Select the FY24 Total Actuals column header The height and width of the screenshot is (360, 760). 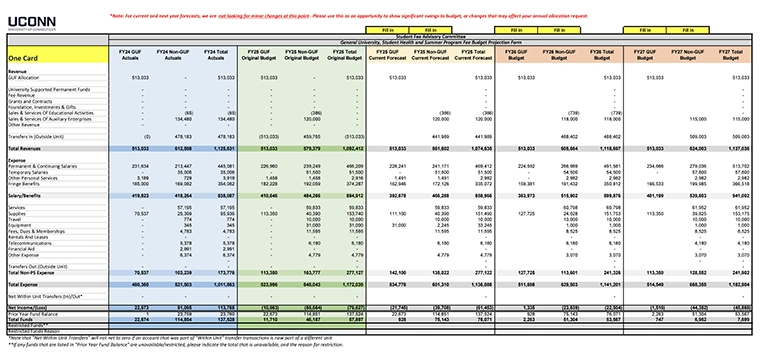216,54
